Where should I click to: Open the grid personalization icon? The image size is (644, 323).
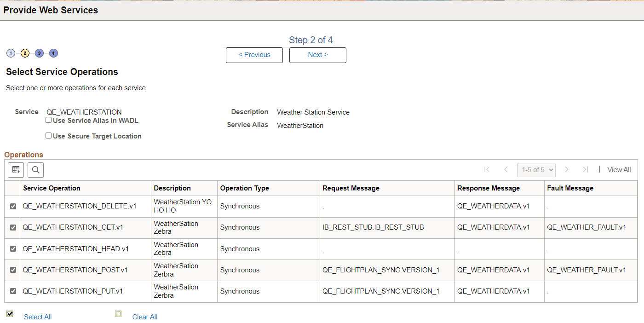(16, 170)
